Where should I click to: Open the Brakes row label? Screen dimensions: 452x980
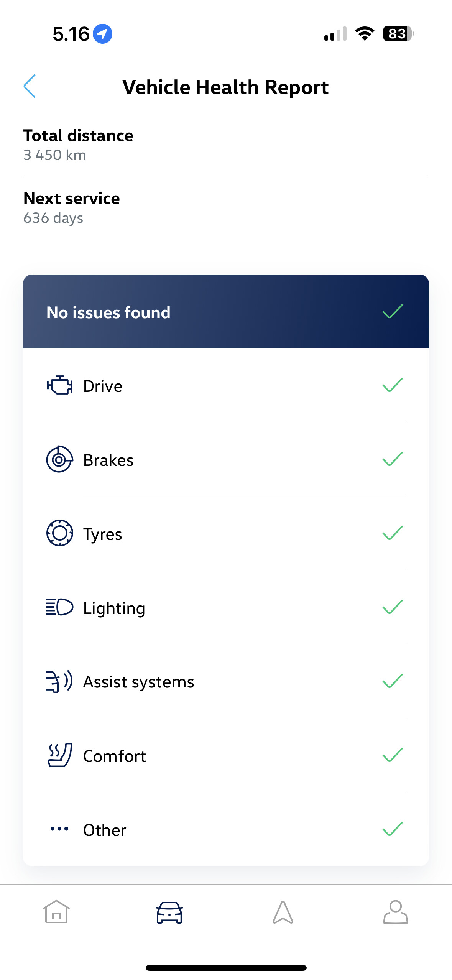pos(108,460)
